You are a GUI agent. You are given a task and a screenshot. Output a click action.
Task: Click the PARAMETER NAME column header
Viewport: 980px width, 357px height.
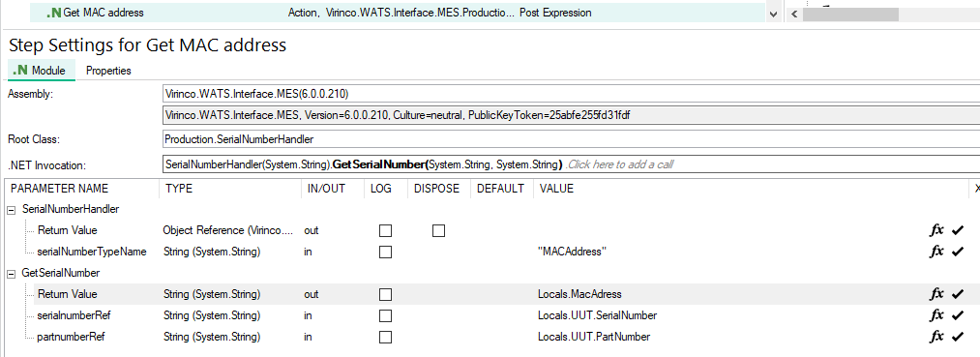pos(59,189)
